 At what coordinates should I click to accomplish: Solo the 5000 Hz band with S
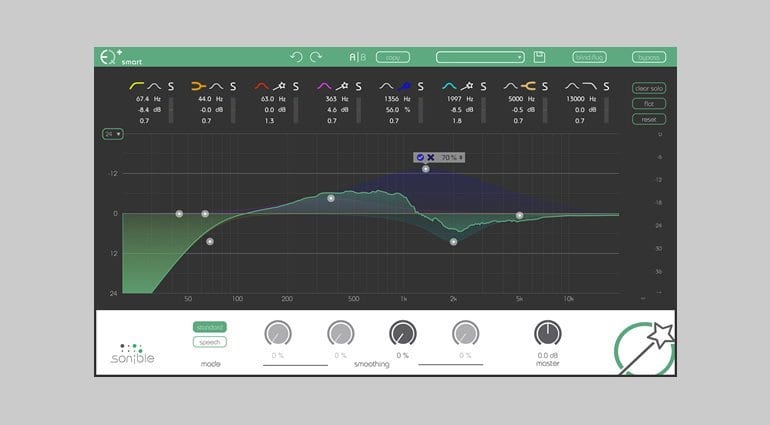(545, 86)
